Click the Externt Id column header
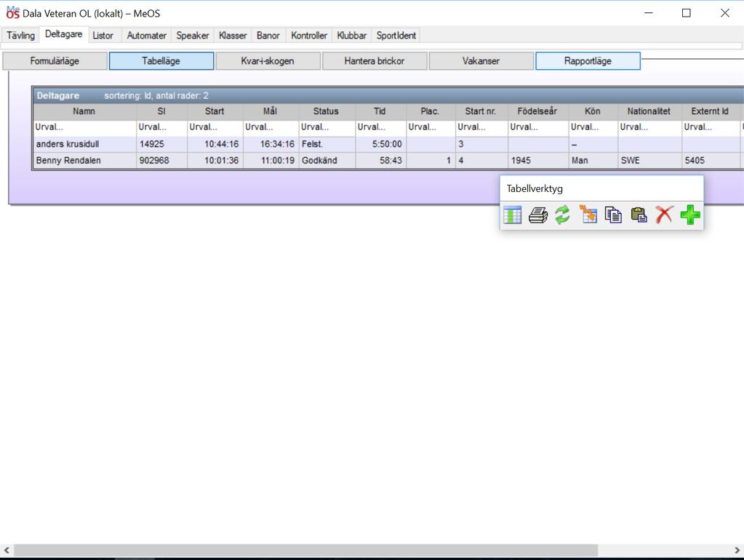This screenshot has height=560, width=744. 711,111
